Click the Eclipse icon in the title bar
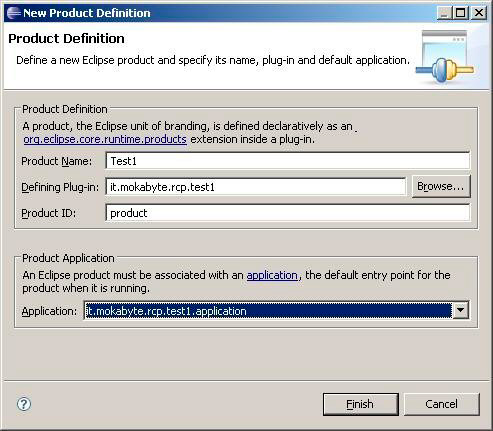 pos(13,13)
